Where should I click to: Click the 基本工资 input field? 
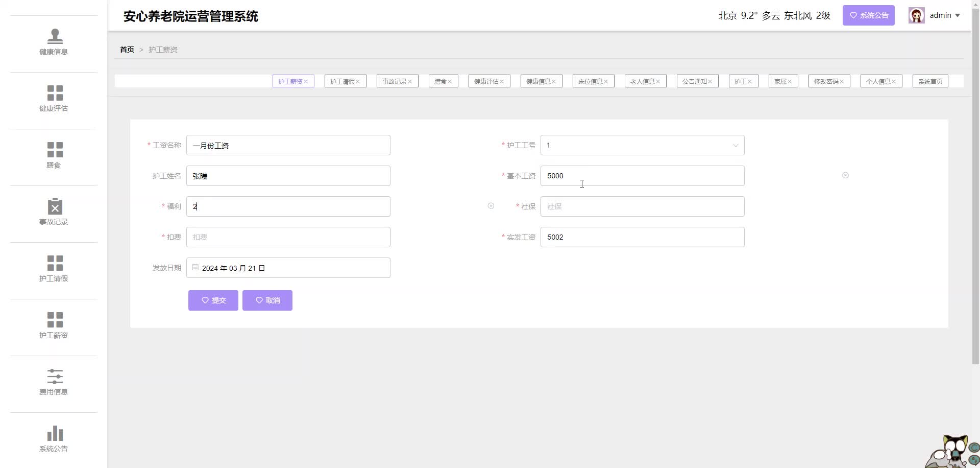click(x=643, y=176)
